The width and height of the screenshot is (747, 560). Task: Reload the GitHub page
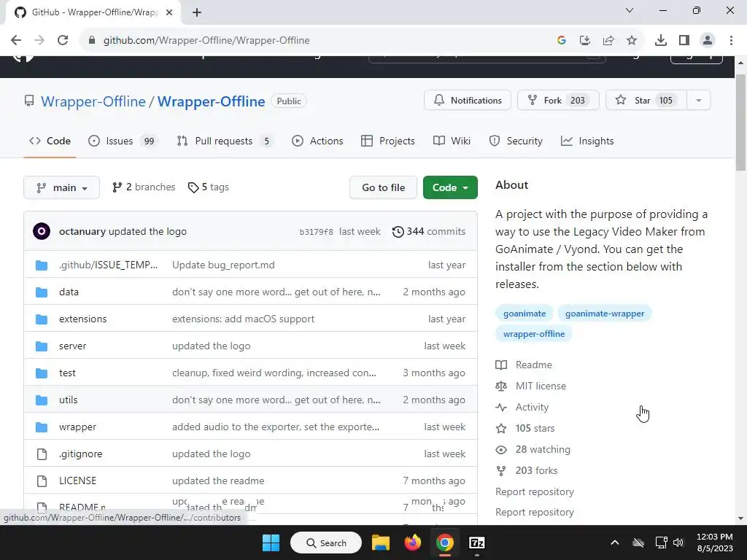click(x=63, y=41)
